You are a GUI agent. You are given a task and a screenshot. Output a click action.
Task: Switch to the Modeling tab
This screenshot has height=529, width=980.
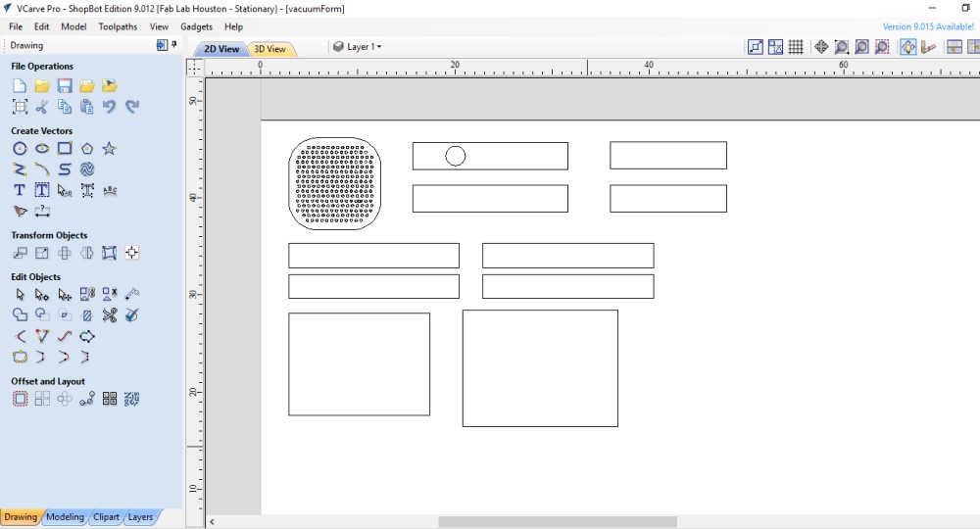65,517
